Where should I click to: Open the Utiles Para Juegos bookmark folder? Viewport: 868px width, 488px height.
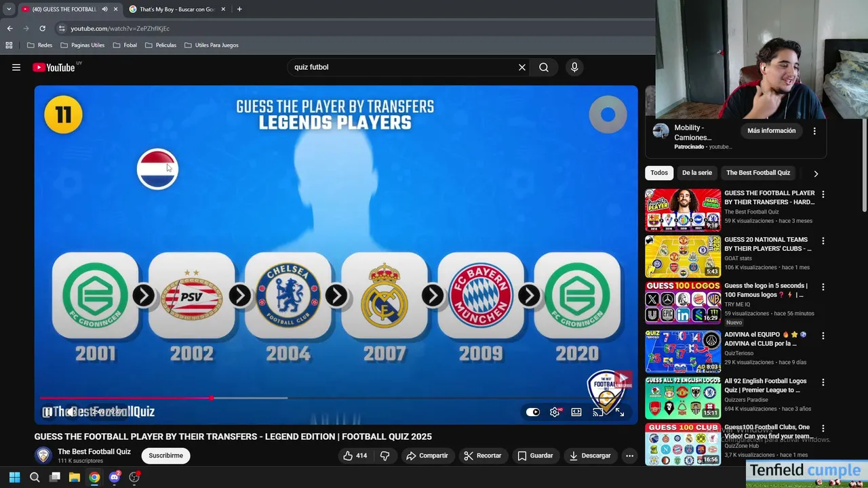click(x=211, y=45)
